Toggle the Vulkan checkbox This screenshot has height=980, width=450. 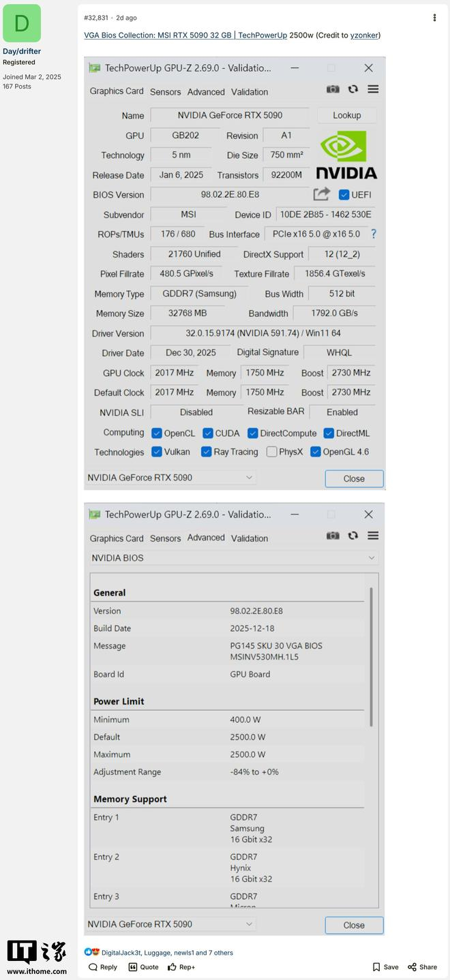157,452
